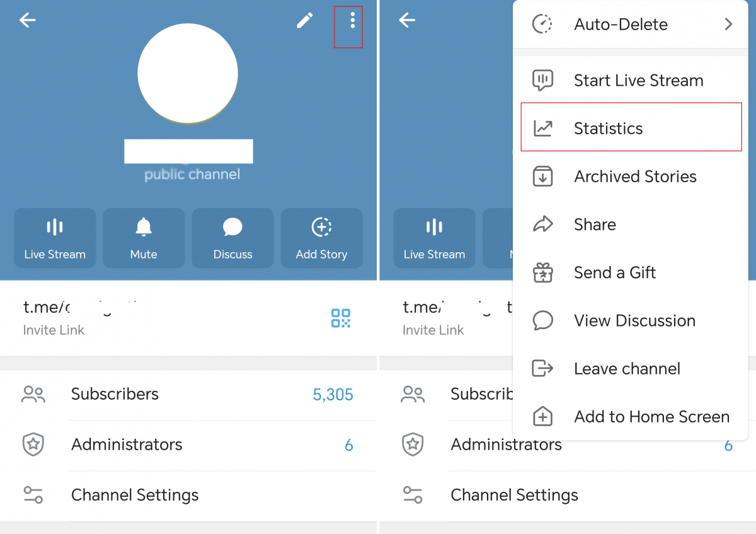The height and width of the screenshot is (534, 756).
Task: Click the Archived Stories box icon
Action: 542,177
